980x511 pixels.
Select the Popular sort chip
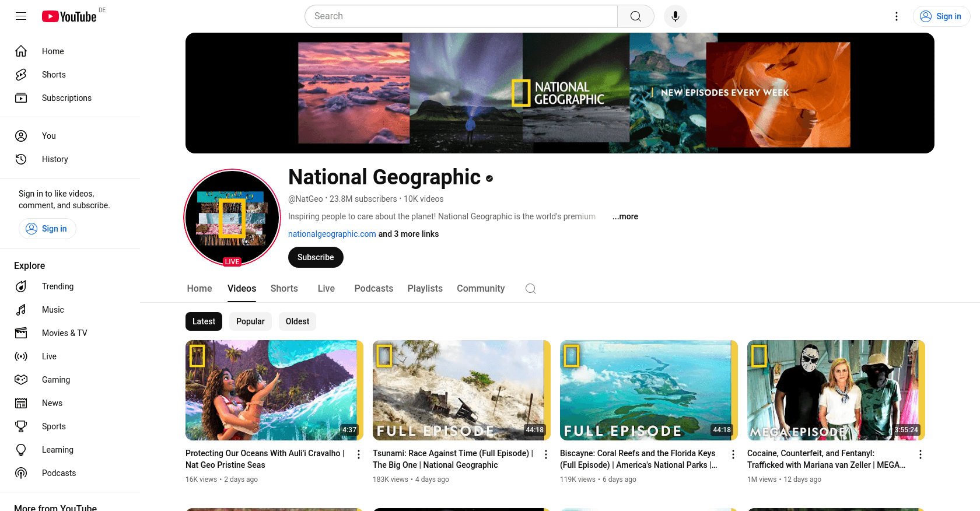coord(250,321)
